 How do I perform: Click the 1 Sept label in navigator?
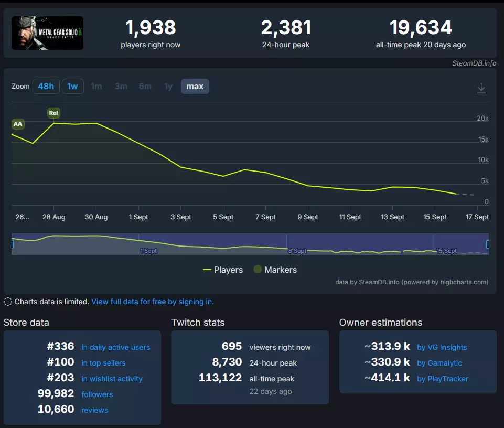[148, 251]
